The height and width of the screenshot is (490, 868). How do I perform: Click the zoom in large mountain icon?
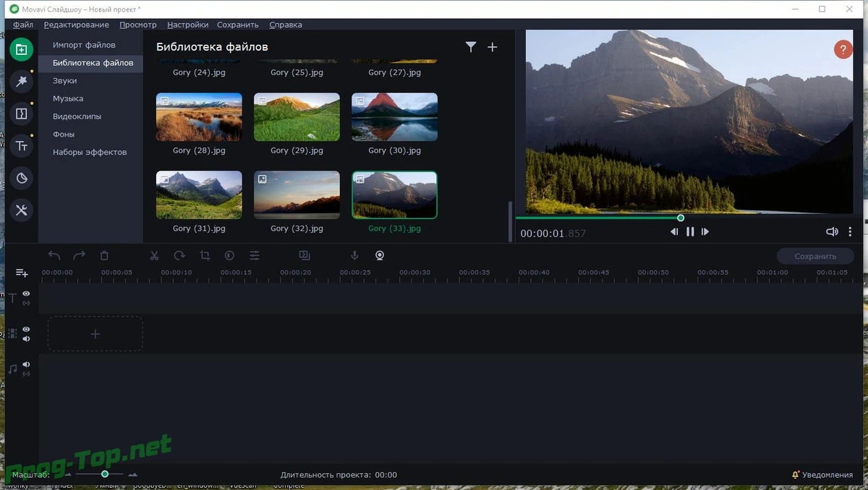click(132, 475)
